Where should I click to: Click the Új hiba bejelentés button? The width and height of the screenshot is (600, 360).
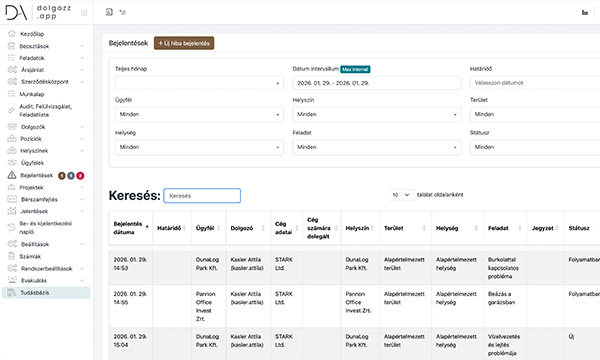pos(184,43)
